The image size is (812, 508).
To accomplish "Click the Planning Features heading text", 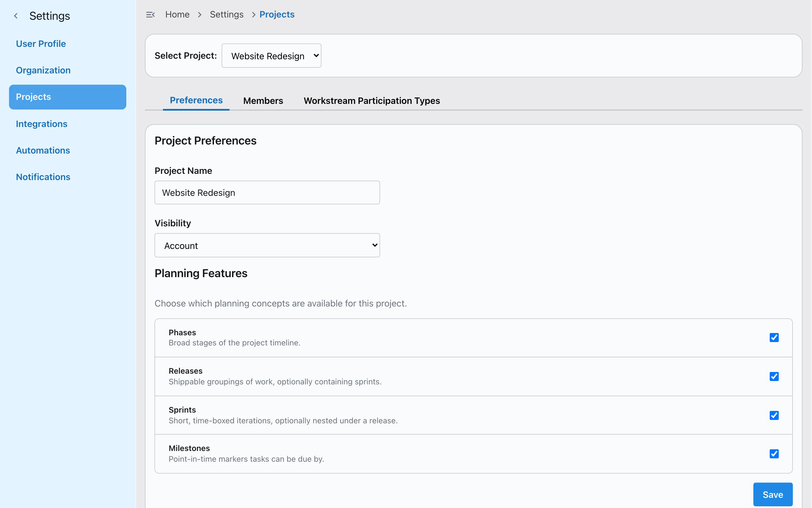I will (x=201, y=273).
